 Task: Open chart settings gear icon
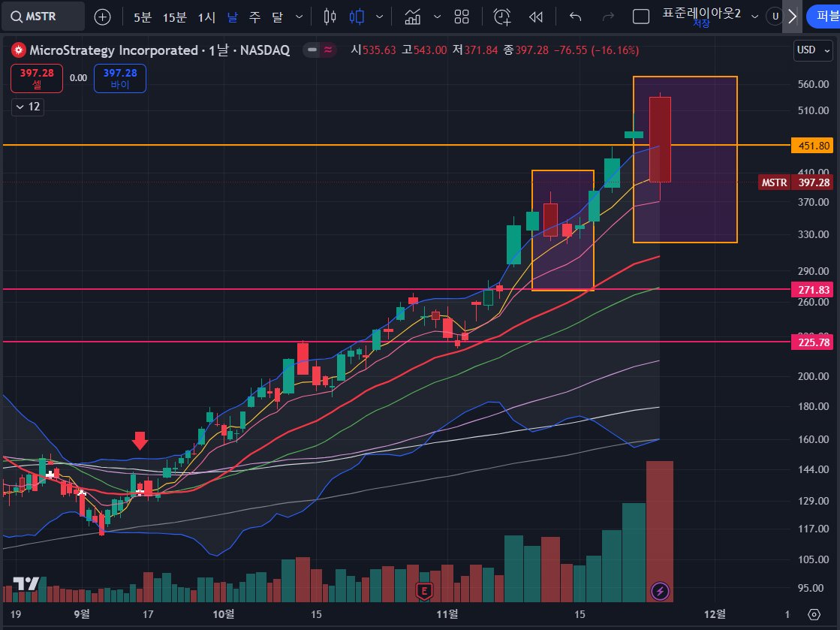point(814,614)
